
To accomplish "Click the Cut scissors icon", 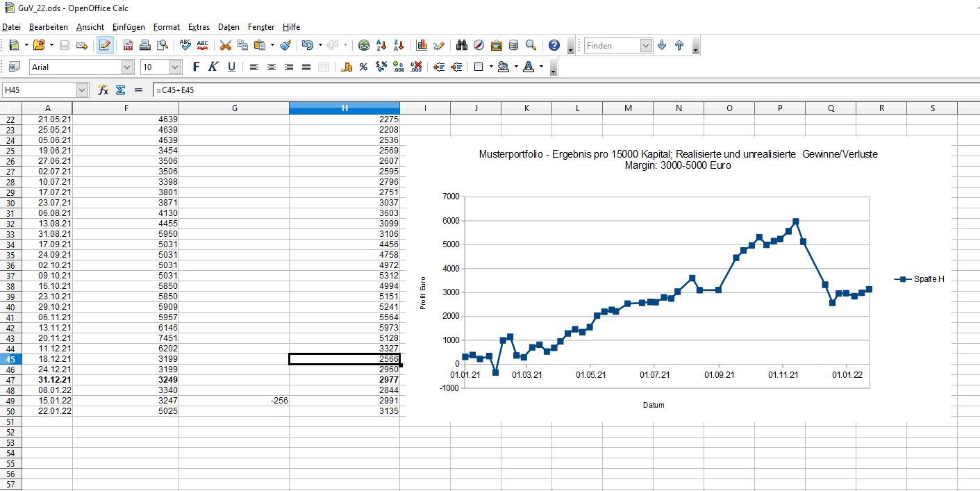I will (225, 45).
